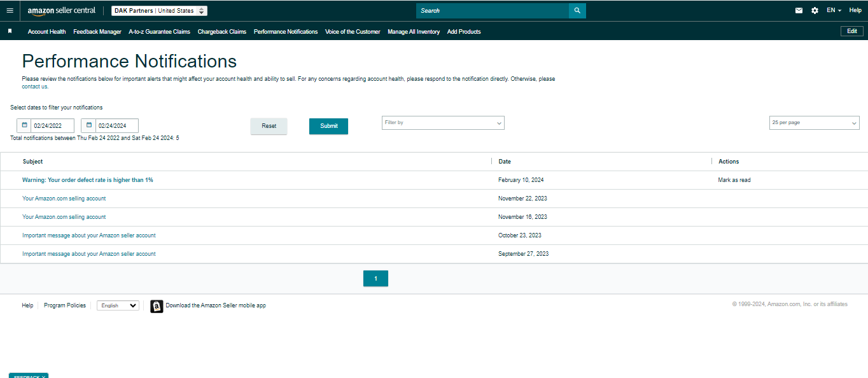Viewport: 868px width, 378px height.
Task: Open Feedback Manager
Action: tap(97, 31)
